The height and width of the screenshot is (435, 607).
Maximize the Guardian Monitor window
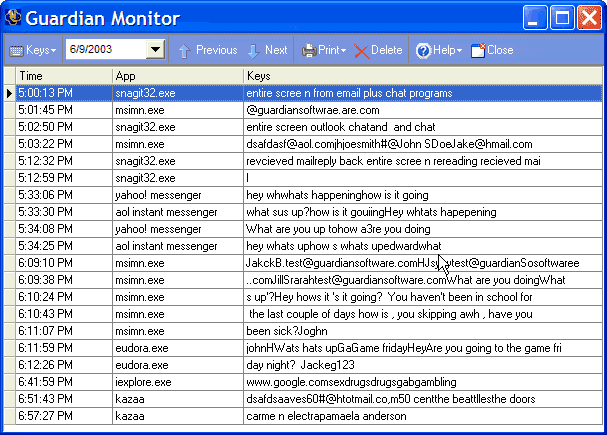pos(562,17)
